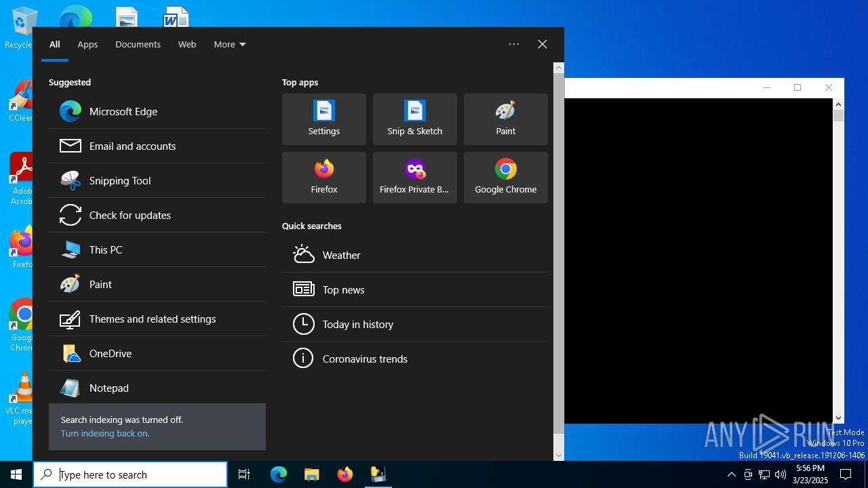Maximize the black background window
The image size is (868, 488).
point(797,87)
